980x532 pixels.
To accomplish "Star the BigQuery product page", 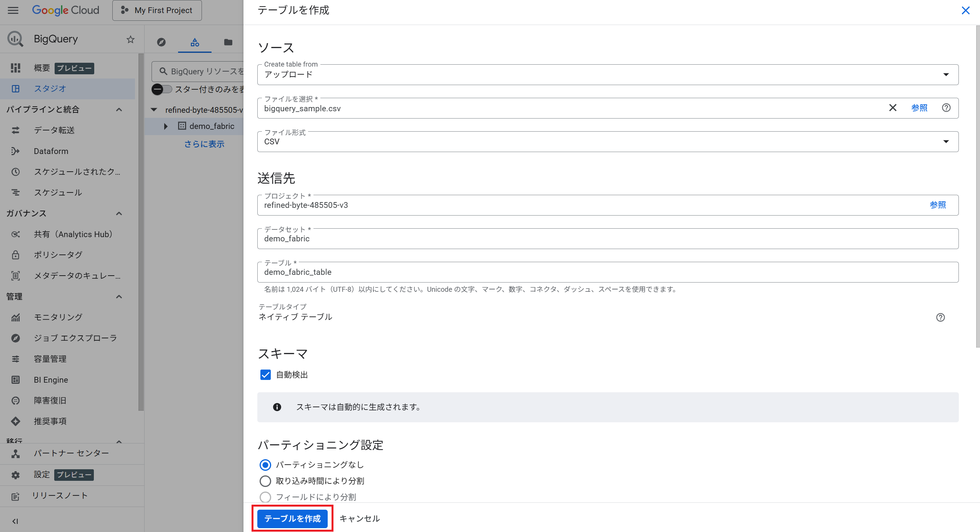I will coord(130,39).
